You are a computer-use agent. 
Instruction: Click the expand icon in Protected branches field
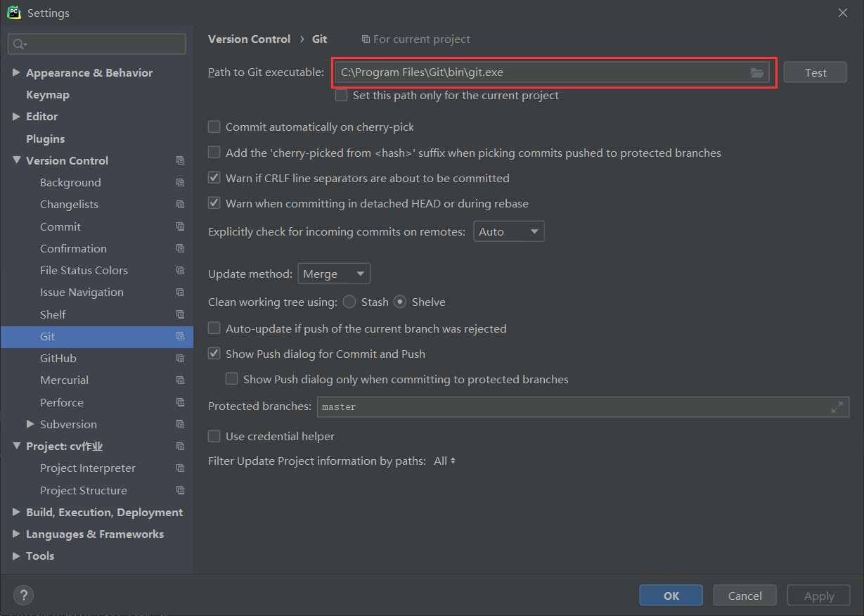[837, 407]
